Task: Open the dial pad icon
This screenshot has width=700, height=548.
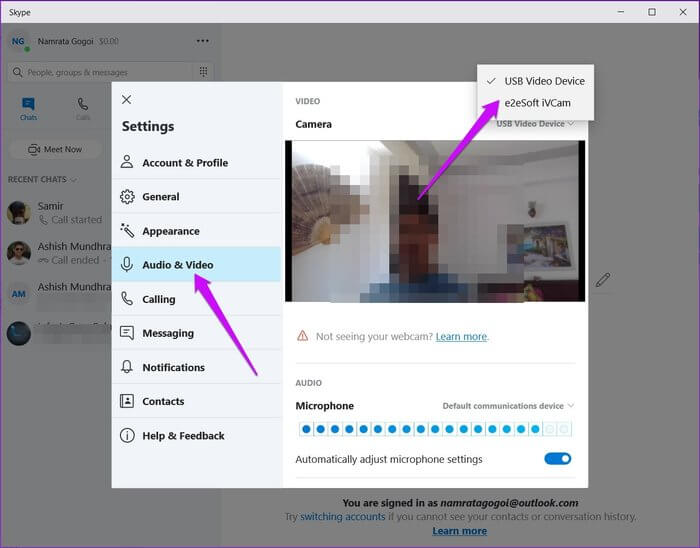Action: pos(203,71)
